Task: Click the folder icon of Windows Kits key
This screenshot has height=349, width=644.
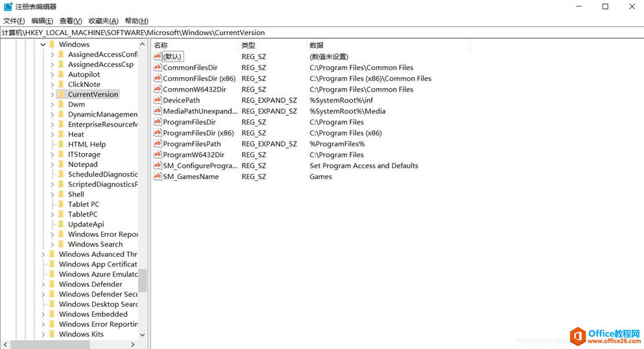Action: pos(52,334)
